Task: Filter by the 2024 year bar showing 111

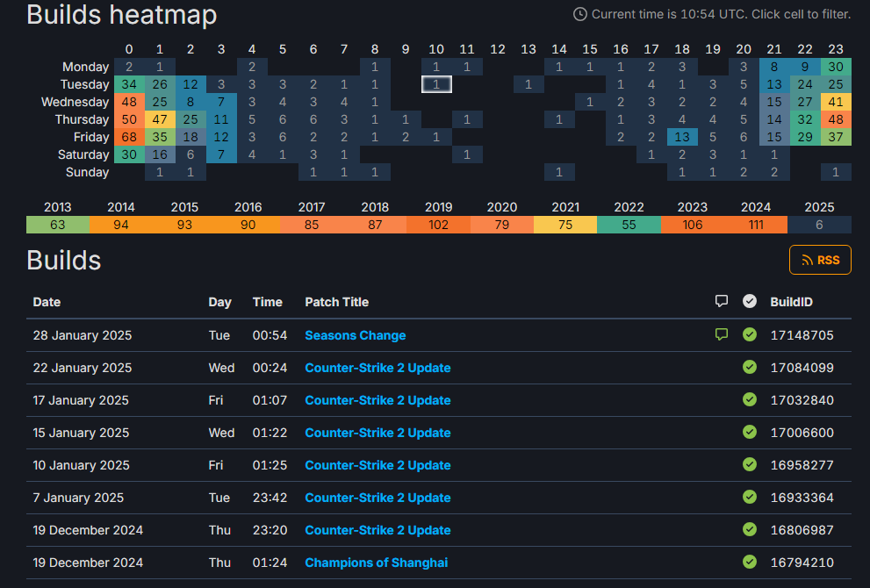Action: coord(755,225)
